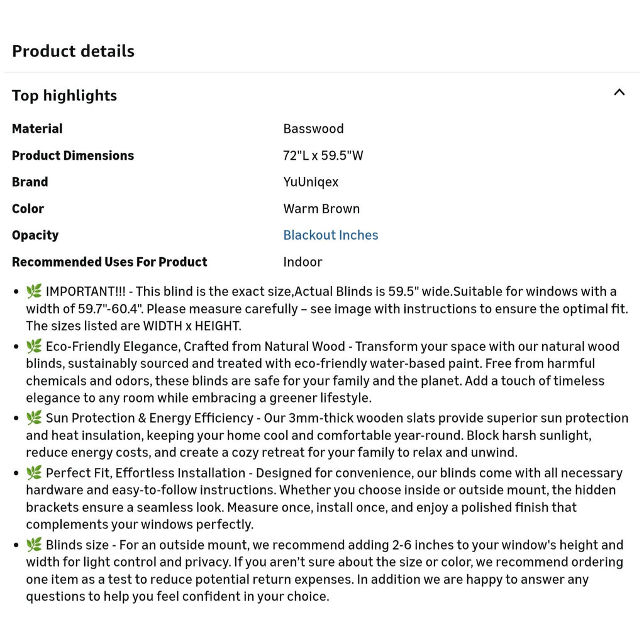Click the Product details heading
This screenshot has height=644, width=644.
[73, 51]
